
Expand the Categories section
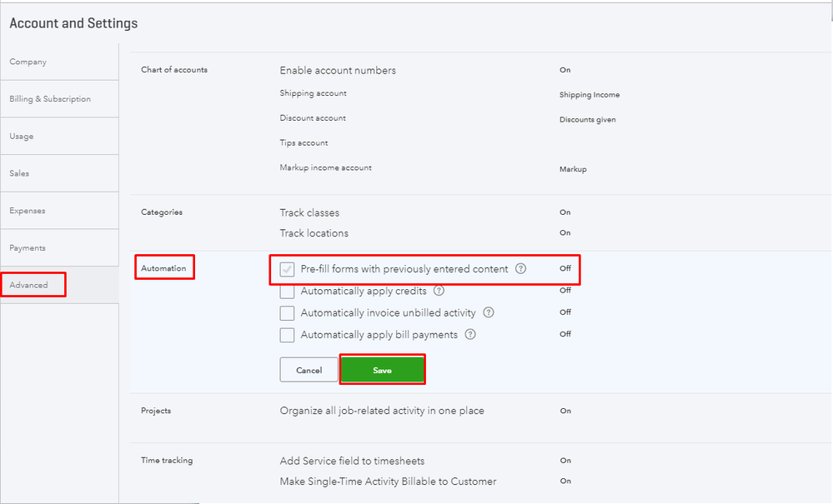[162, 212]
